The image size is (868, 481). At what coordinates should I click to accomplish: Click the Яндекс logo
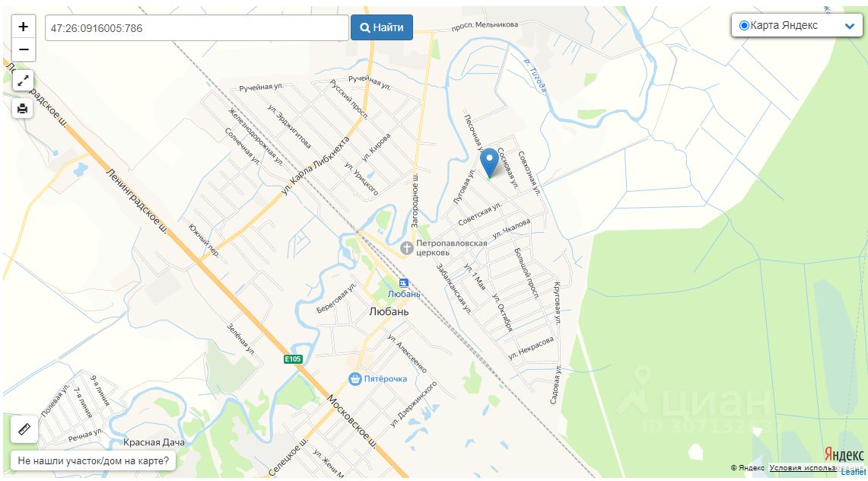pos(844,454)
